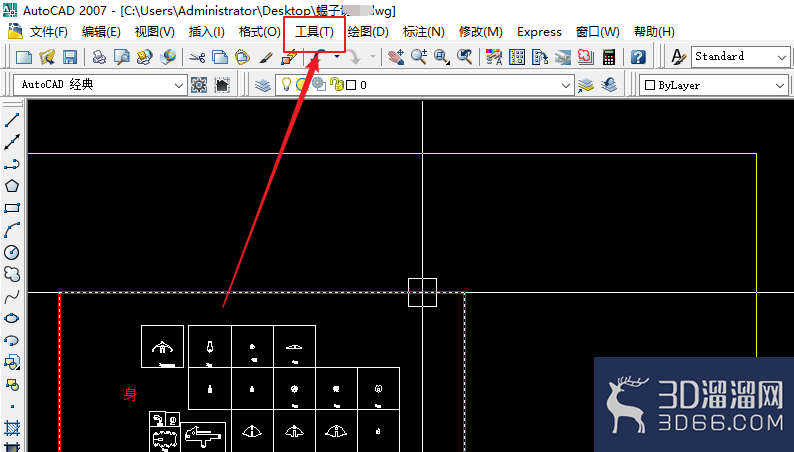
Task: Cut selection with the scissors icon
Action: coord(197,57)
